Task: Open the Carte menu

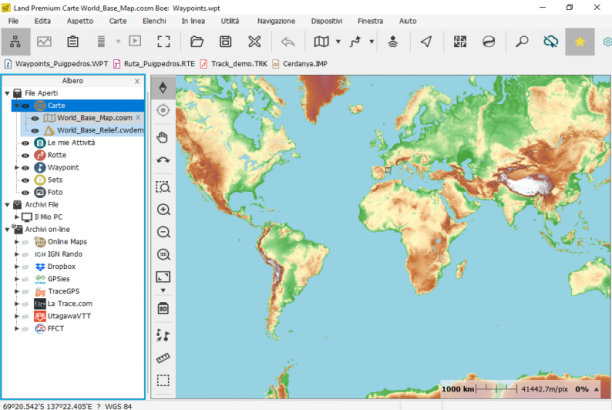Action: [117, 21]
